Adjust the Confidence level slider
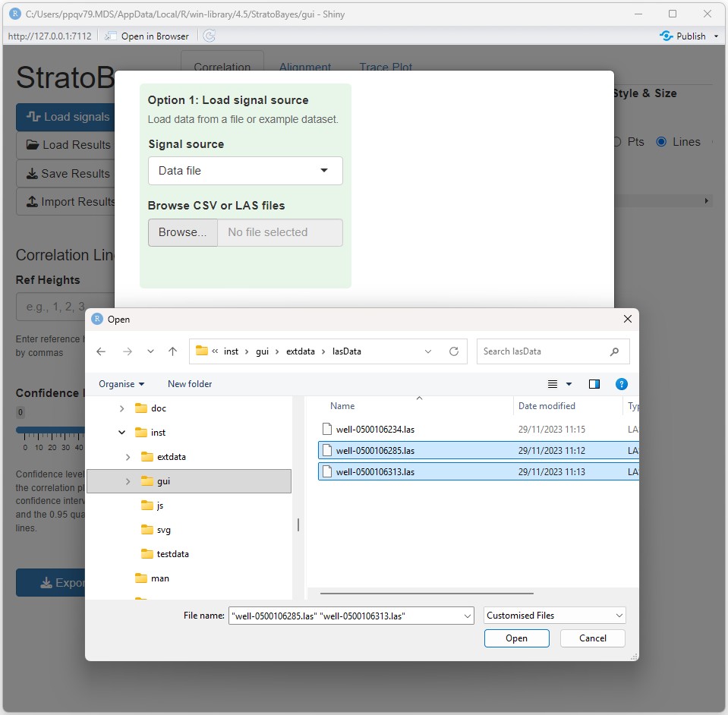 coord(50,430)
